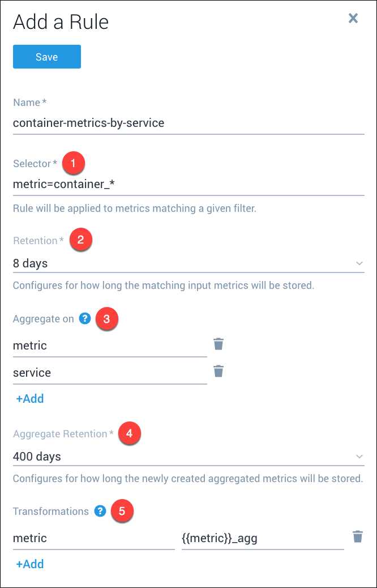Expand the Aggregate Retention 400 days dropdown
Screen dimensions: 377x588
coord(188,457)
